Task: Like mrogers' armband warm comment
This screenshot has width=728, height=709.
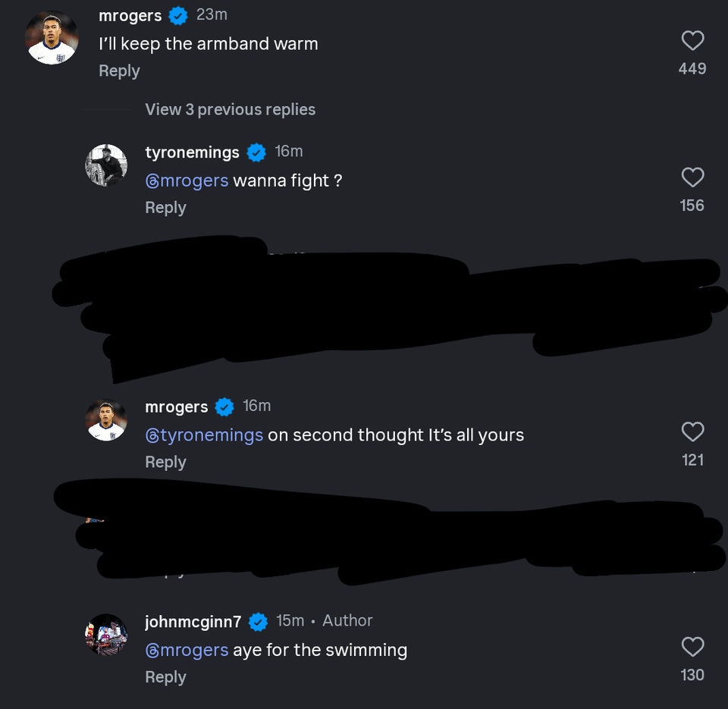Action: pyautogui.click(x=692, y=41)
